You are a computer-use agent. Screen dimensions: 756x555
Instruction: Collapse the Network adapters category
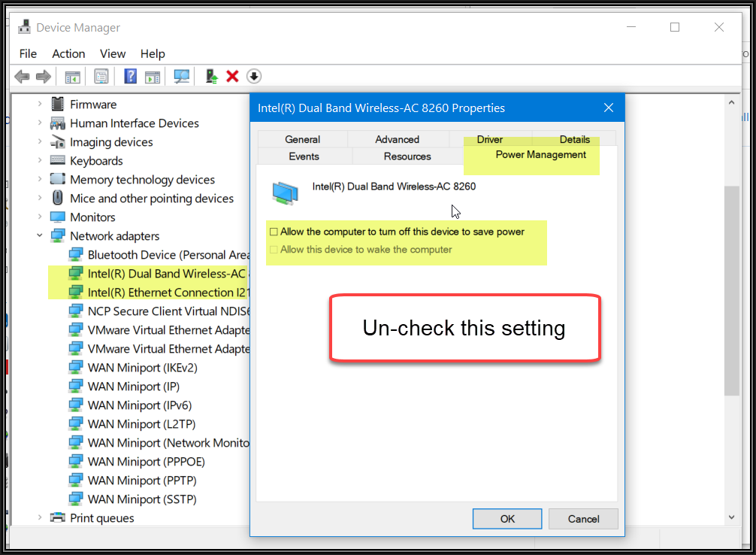tap(40, 236)
